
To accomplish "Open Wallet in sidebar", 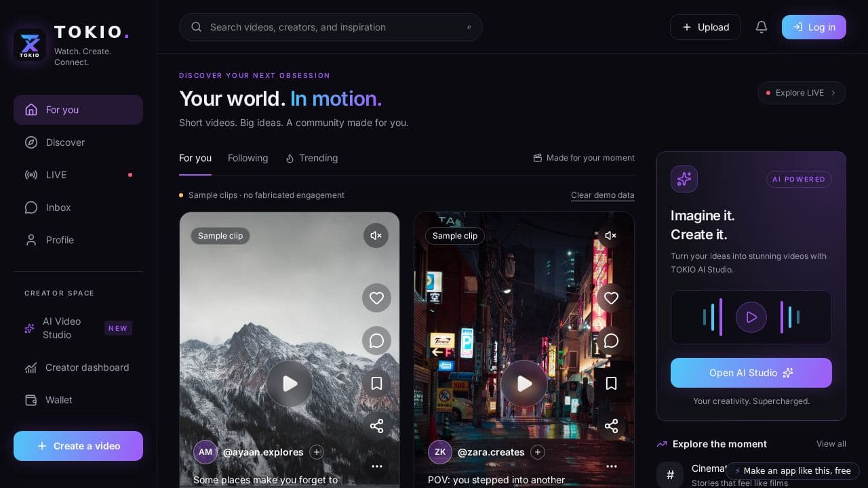I will (x=78, y=400).
